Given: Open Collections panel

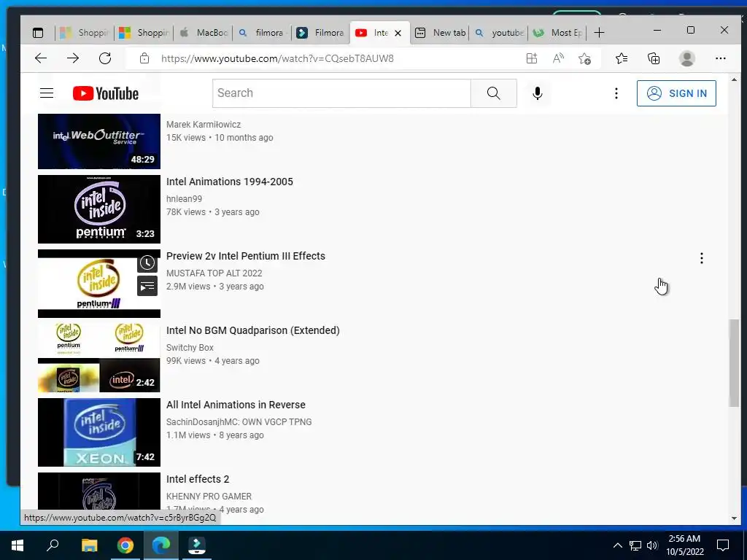Looking at the screenshot, I should point(654,58).
